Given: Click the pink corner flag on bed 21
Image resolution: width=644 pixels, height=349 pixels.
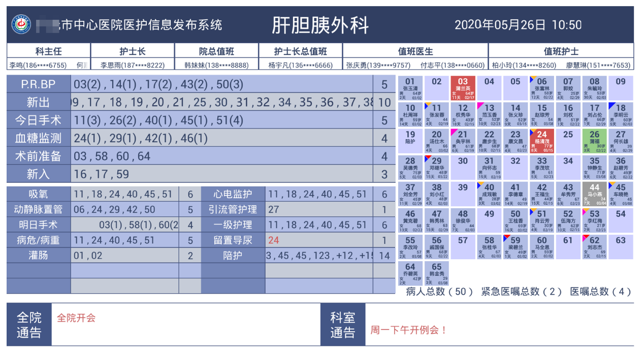Looking at the screenshot, I should [x=453, y=132].
